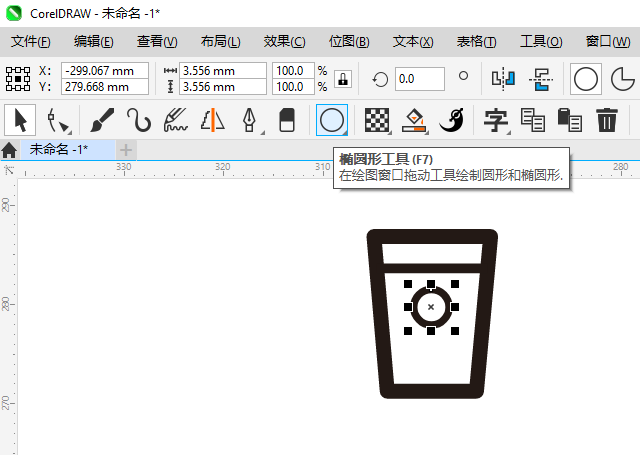
Task: Click the Paste clipboard icon
Action: [570, 120]
